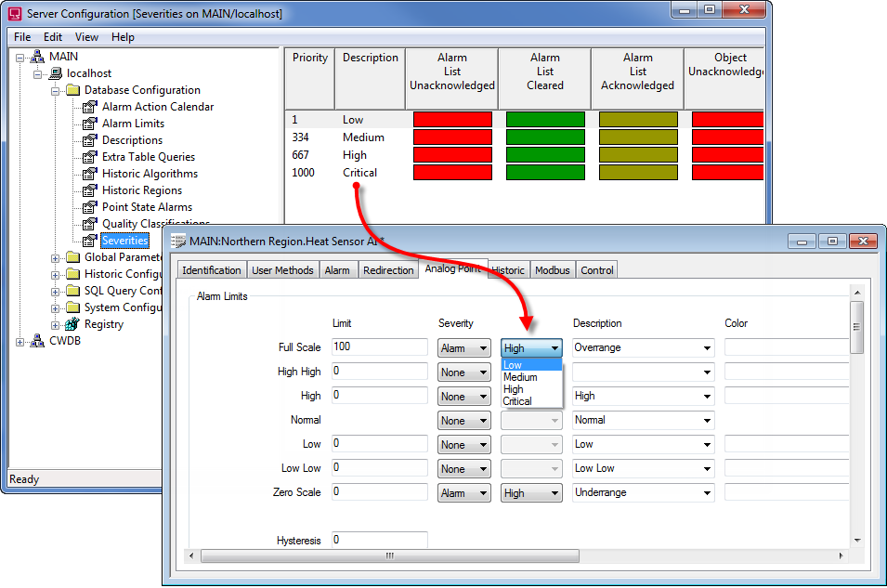
Task: Open the View menu
Action: click(86, 37)
